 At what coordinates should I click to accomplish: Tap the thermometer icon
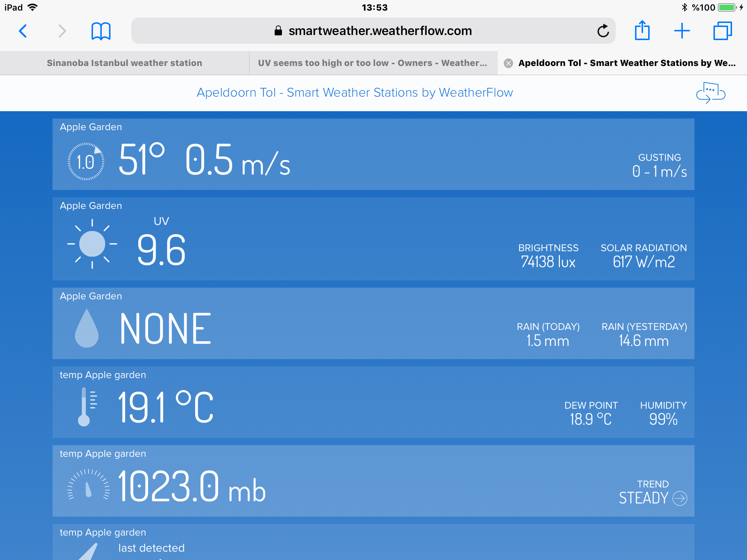[x=88, y=407]
